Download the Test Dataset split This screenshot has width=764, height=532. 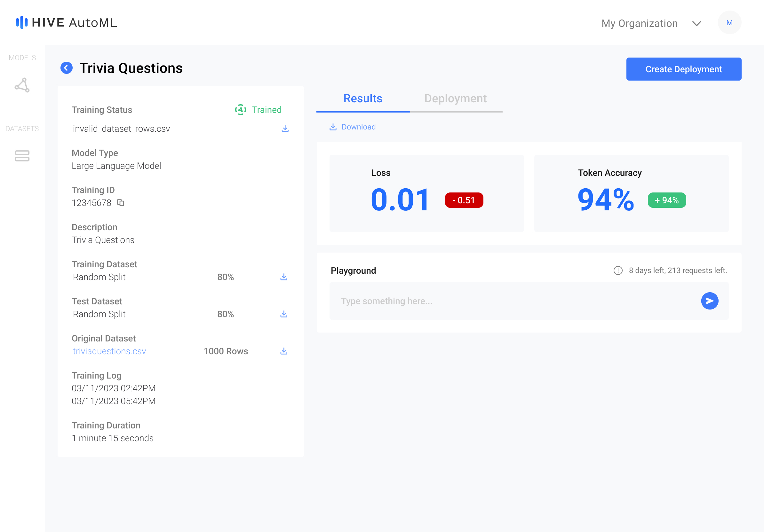tap(283, 314)
